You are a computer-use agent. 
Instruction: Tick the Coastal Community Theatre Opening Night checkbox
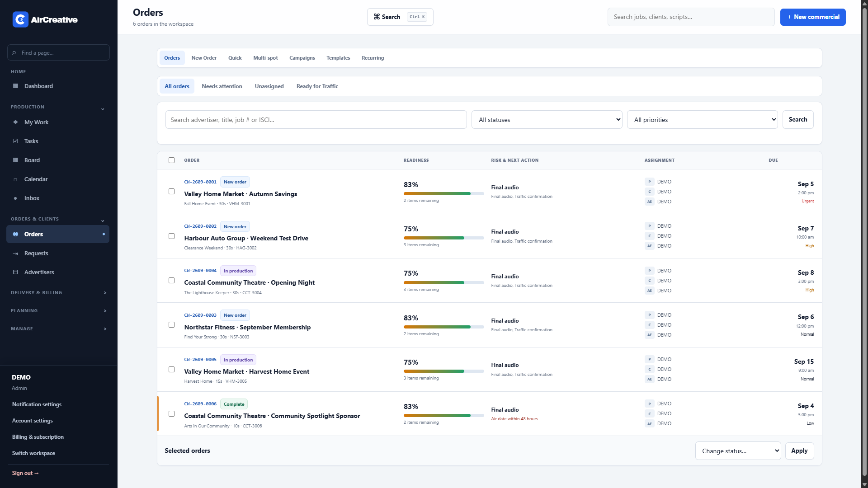point(171,280)
